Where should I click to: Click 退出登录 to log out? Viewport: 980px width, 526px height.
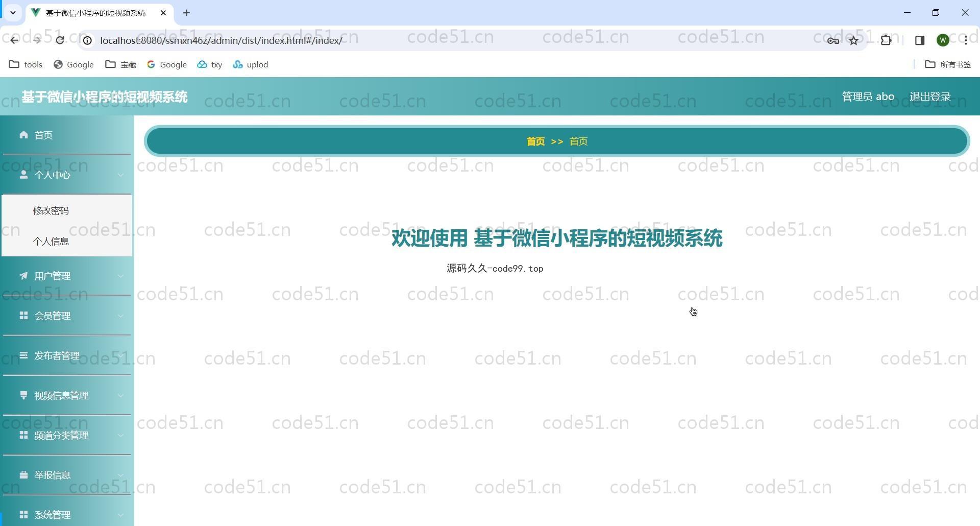pos(930,97)
